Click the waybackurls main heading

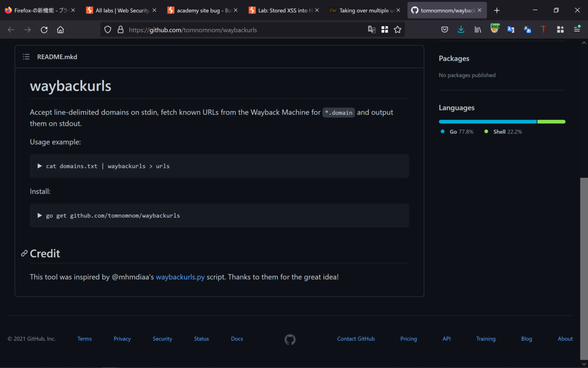[x=71, y=86]
